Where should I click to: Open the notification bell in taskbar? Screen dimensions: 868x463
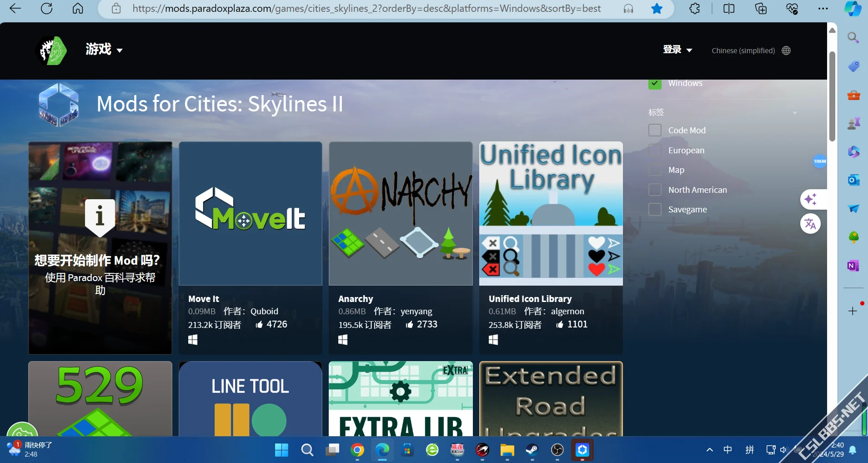(853, 450)
